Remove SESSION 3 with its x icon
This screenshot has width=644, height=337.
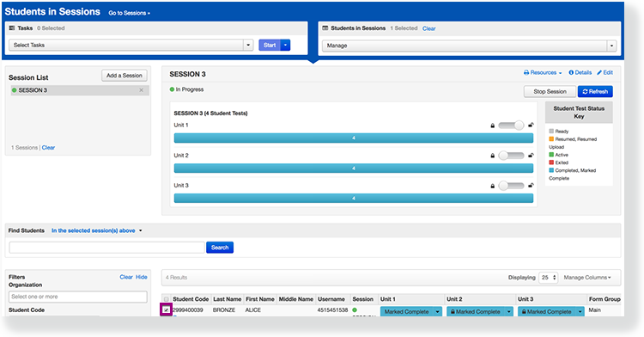(142, 90)
